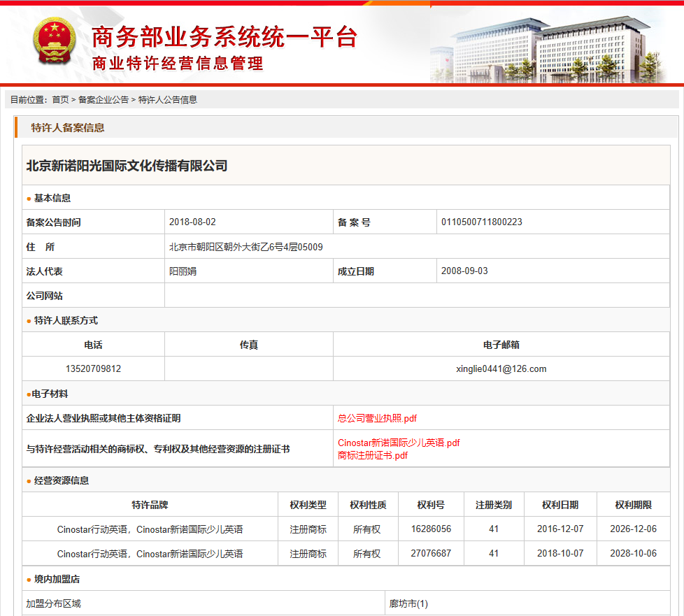684x616 pixels.
Task: Click the 境内加盟店 section heading
Action: coord(57,579)
